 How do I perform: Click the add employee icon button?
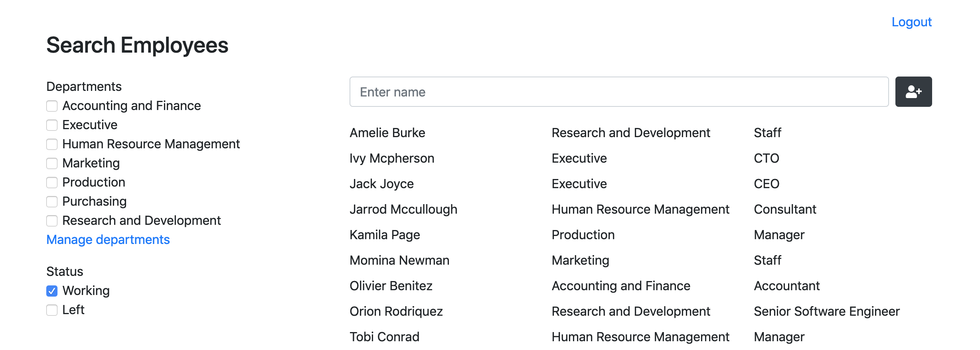tap(913, 92)
